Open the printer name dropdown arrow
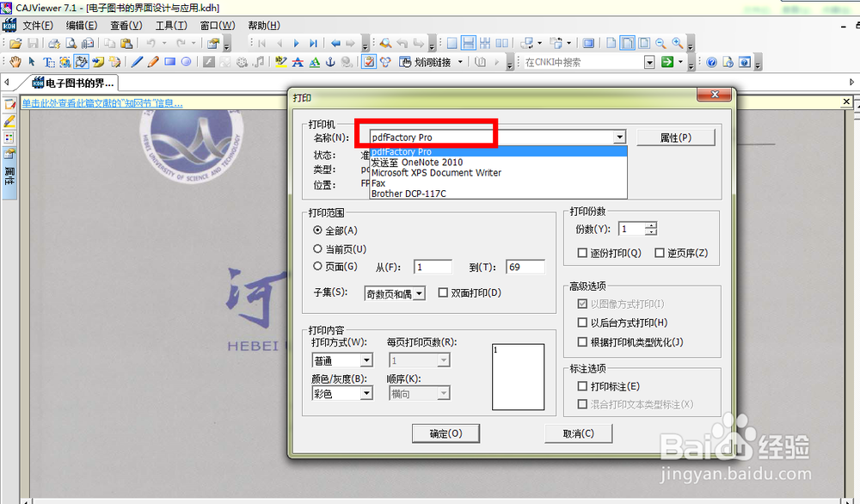The image size is (860, 504). pyautogui.click(x=619, y=137)
